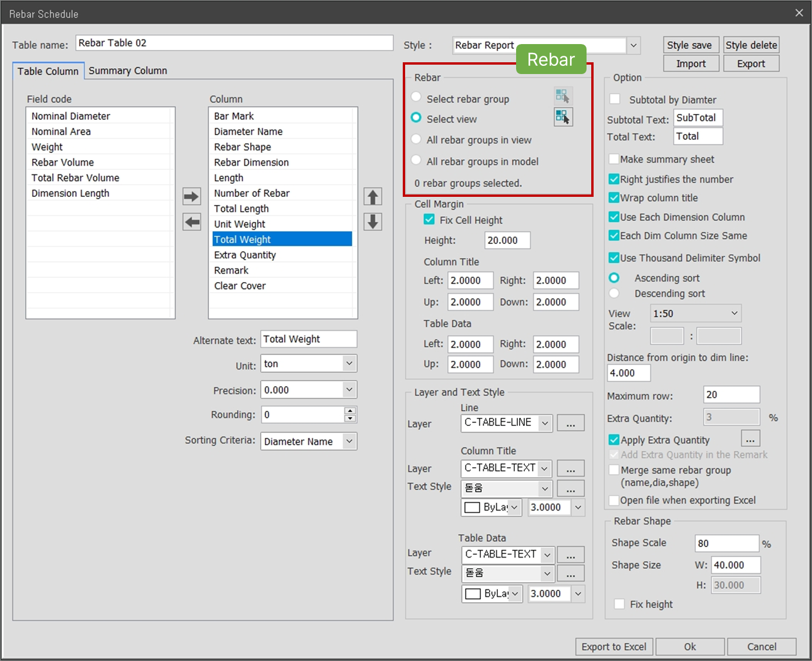Click the Select view pick icon
Image resolution: width=812 pixels, height=661 pixels.
[x=562, y=117]
